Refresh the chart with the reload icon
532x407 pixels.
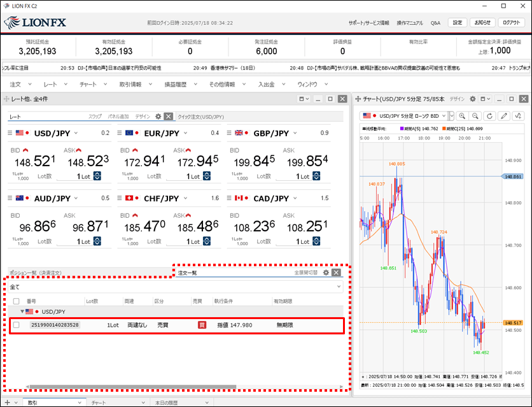click(489, 116)
